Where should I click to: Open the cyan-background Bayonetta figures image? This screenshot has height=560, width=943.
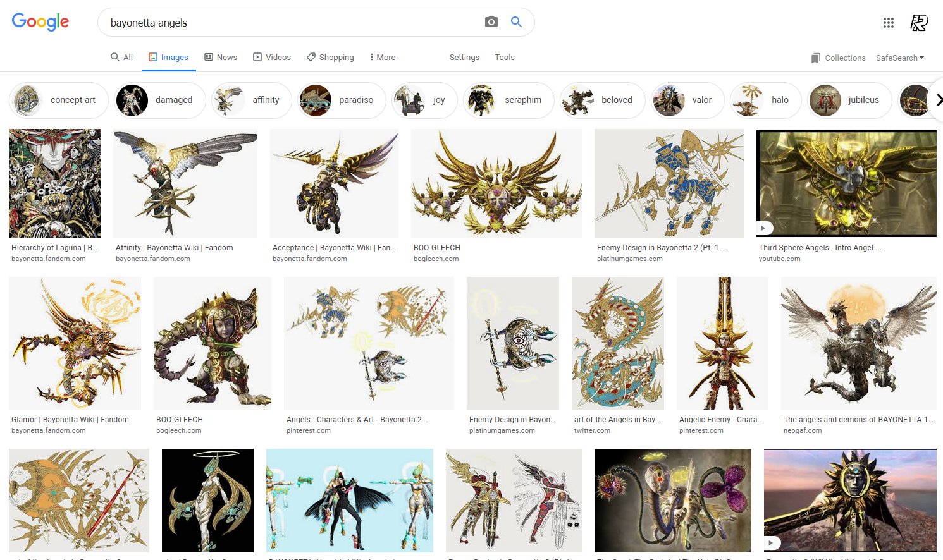(350, 501)
